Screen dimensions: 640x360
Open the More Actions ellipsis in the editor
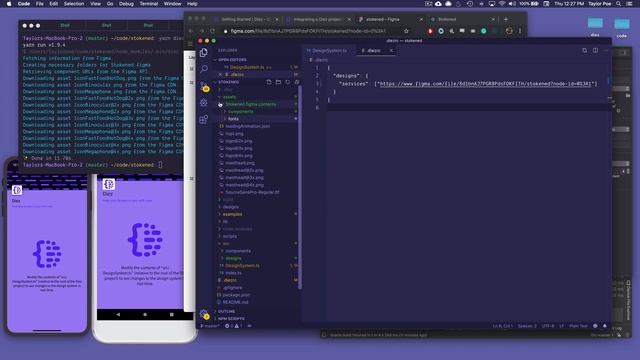tap(606, 51)
